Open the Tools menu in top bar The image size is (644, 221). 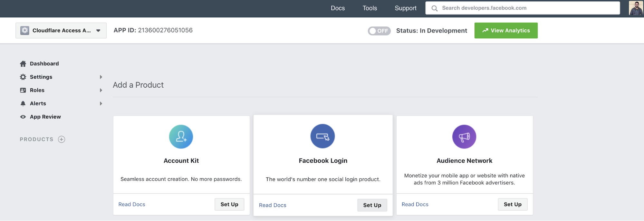point(370,8)
